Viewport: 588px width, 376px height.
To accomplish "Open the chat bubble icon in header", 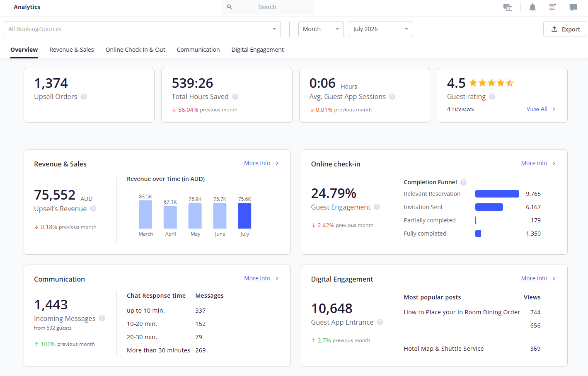I will point(573,7).
